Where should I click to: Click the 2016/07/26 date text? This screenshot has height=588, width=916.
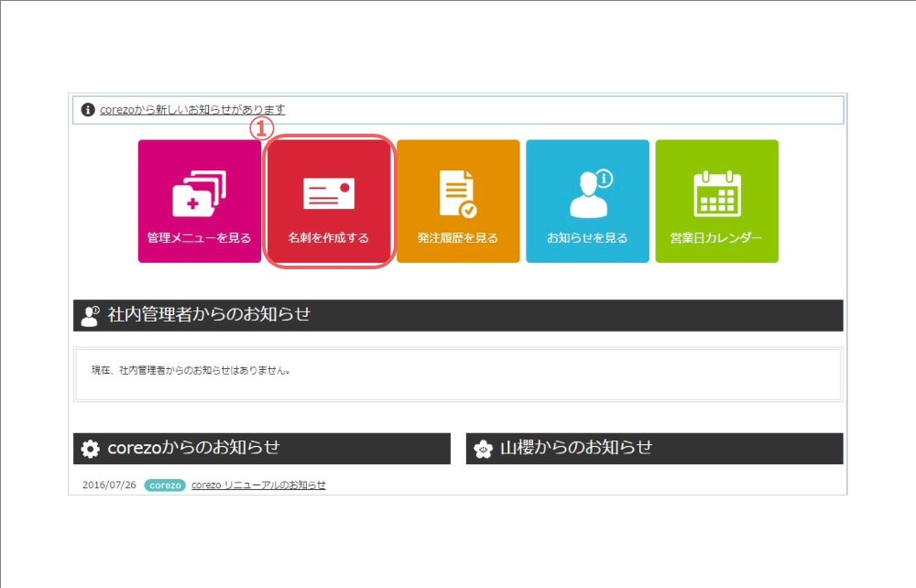(x=109, y=485)
